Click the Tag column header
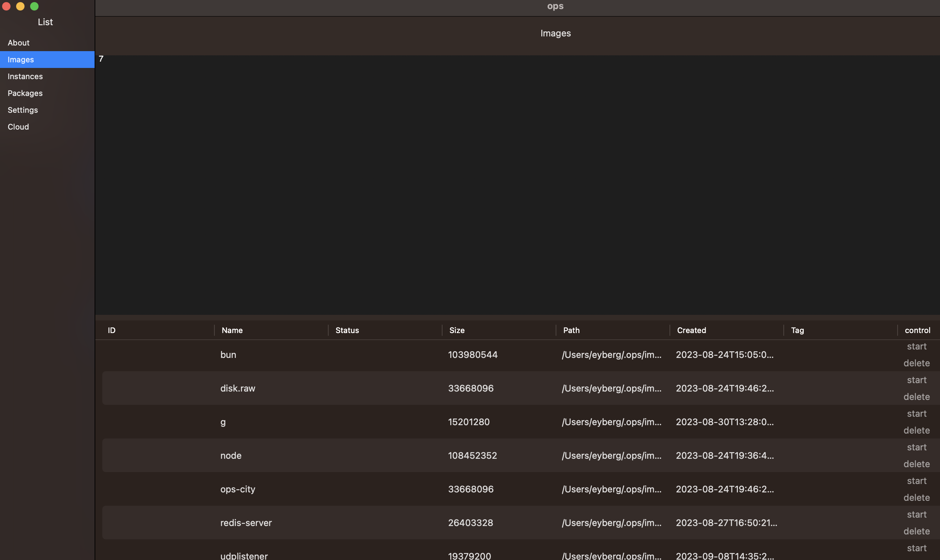 pyautogui.click(x=797, y=330)
